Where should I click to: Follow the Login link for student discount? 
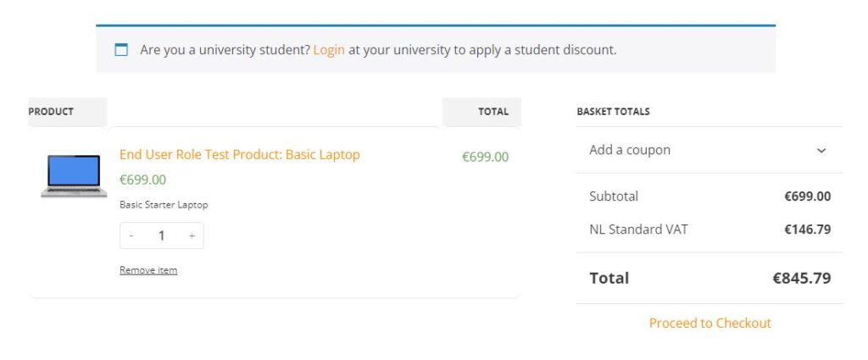click(329, 50)
